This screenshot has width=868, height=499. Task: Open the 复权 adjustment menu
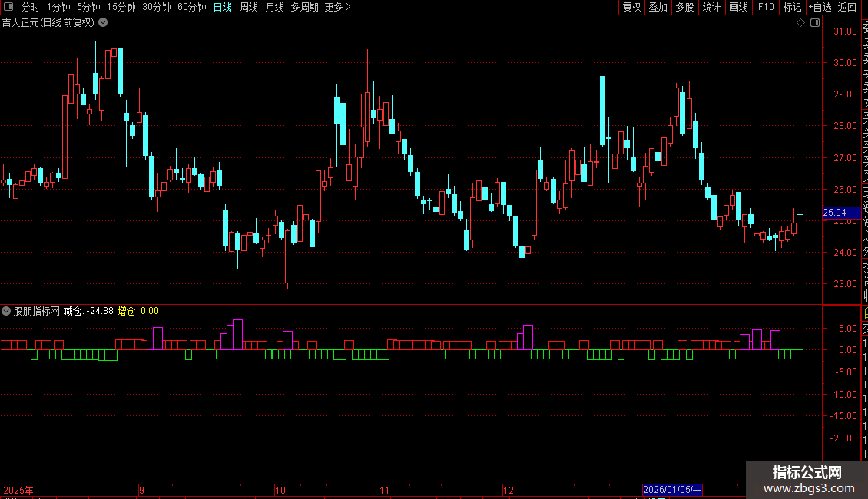[x=631, y=7]
